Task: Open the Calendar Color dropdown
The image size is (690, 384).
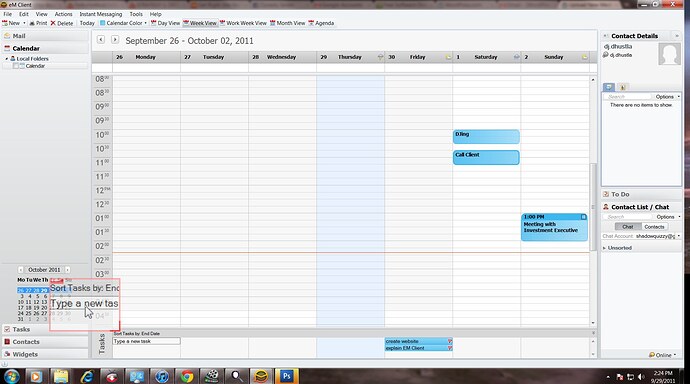Action: 123,23
